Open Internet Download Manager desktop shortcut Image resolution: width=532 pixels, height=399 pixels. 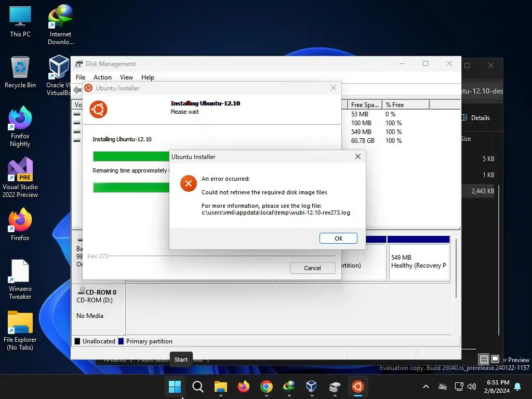(x=60, y=25)
